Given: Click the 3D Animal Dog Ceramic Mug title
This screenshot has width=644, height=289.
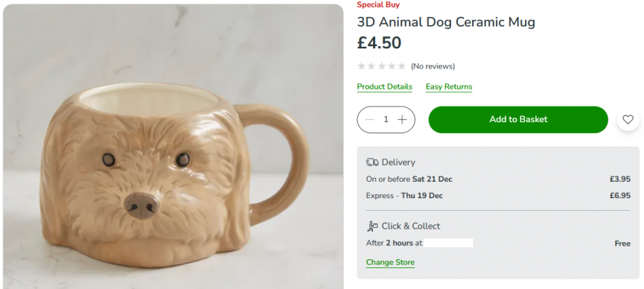Looking at the screenshot, I should 446,22.
